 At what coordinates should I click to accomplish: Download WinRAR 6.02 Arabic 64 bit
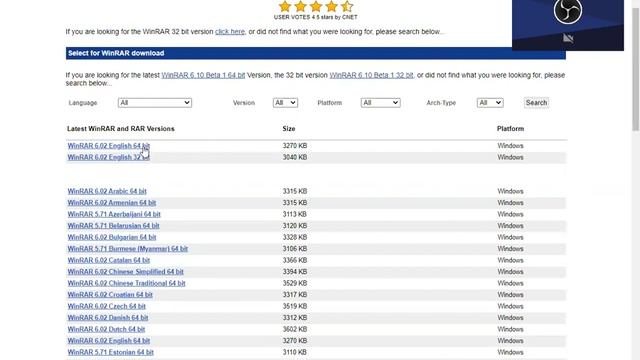107,191
